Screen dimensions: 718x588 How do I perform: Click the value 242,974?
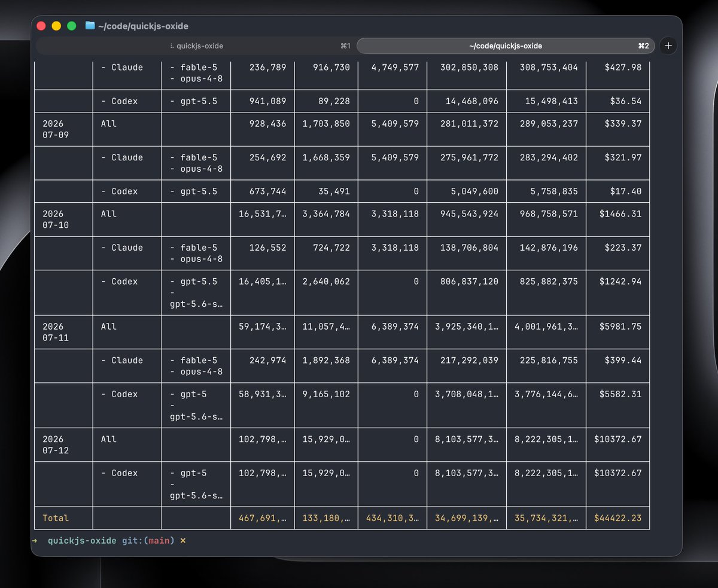click(x=267, y=360)
